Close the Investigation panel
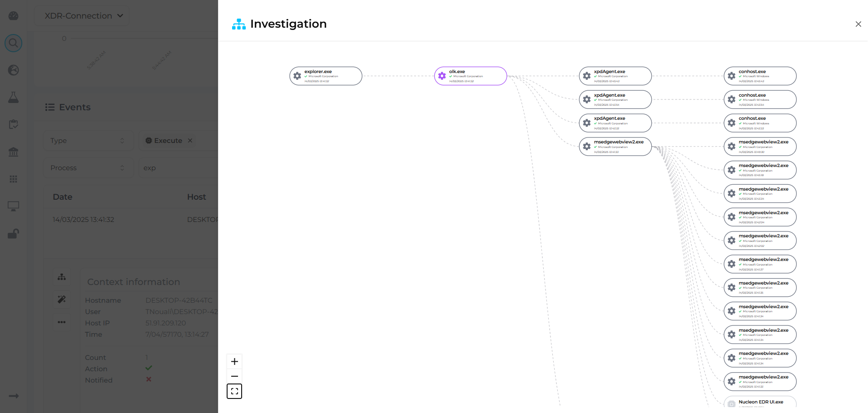Viewport: 868px width, 413px height. (x=858, y=24)
